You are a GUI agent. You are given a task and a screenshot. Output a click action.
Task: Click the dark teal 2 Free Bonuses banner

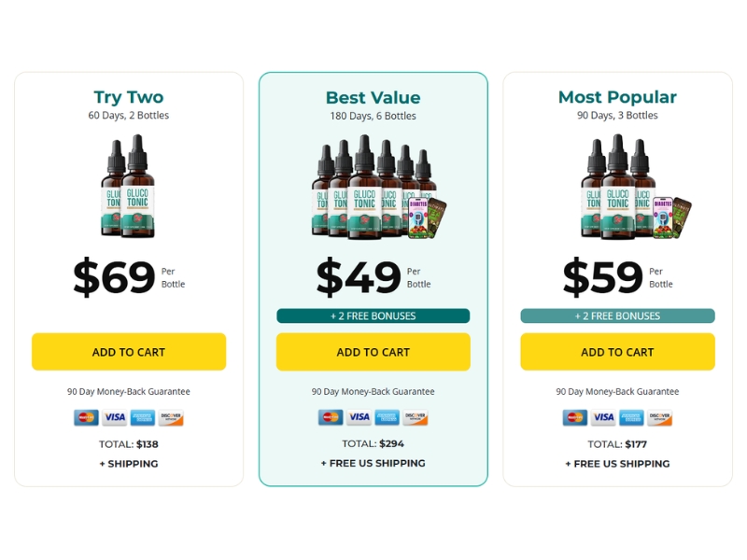[x=373, y=316]
